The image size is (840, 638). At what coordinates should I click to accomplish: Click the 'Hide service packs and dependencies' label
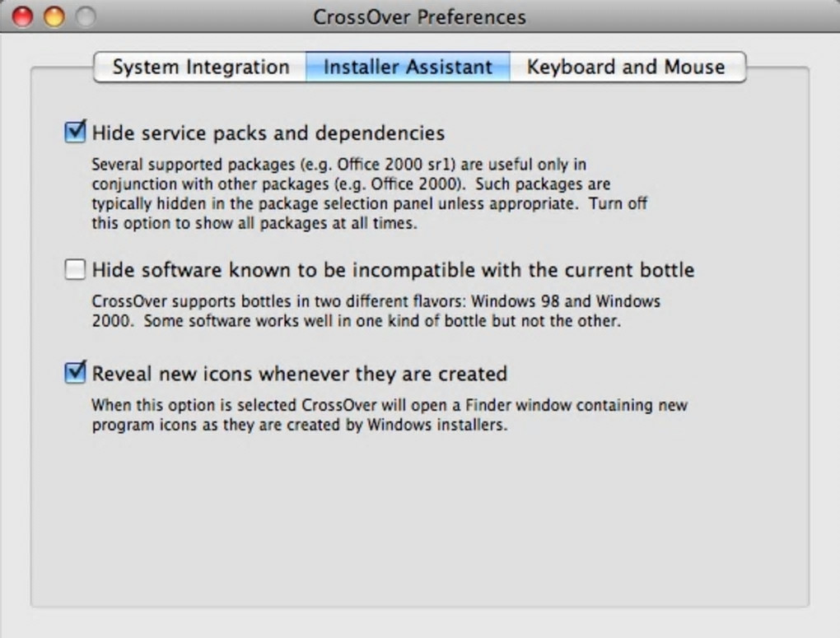[268, 133]
